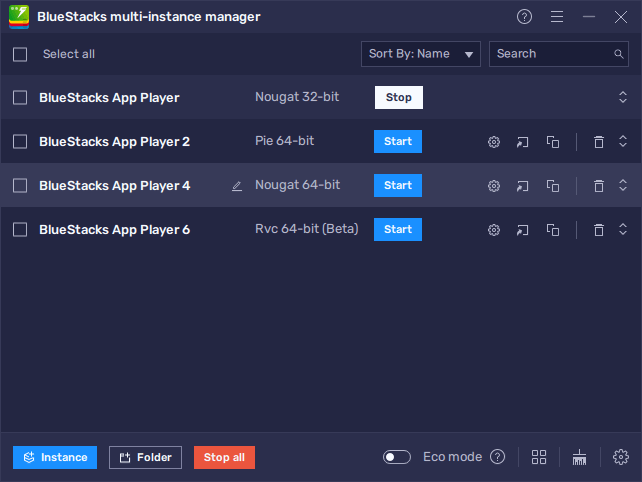This screenshot has width=642, height=482.
Task: Toggle Eco mode switch
Action: [397, 457]
